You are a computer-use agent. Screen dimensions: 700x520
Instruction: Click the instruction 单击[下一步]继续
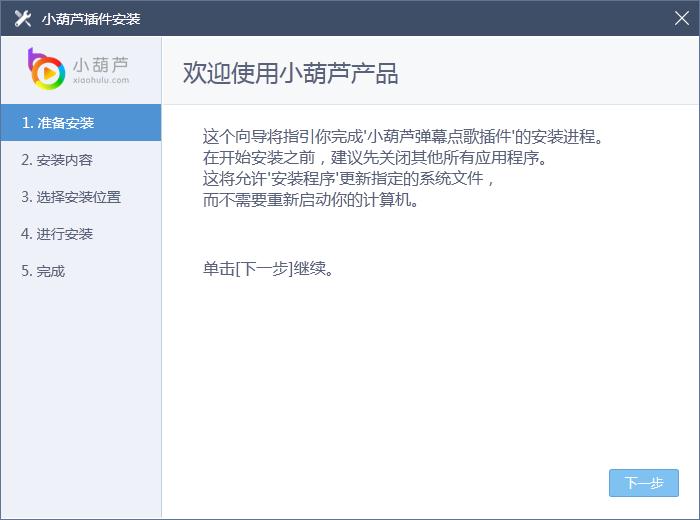point(268,269)
